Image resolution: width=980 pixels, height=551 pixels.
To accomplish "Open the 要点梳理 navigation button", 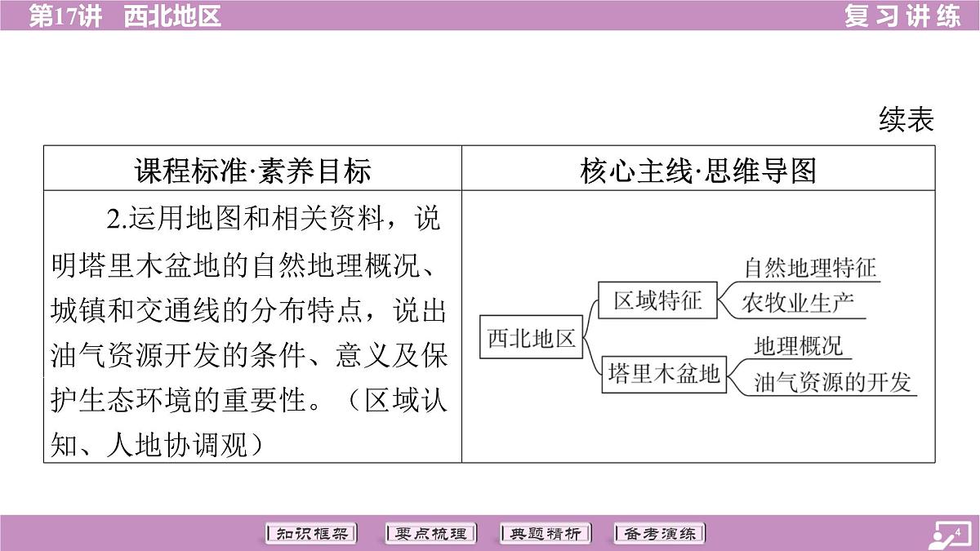I will pos(430,534).
